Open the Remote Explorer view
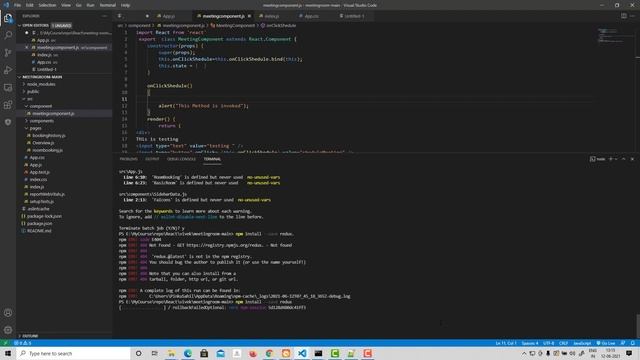640x360 pixels. coord(8,87)
